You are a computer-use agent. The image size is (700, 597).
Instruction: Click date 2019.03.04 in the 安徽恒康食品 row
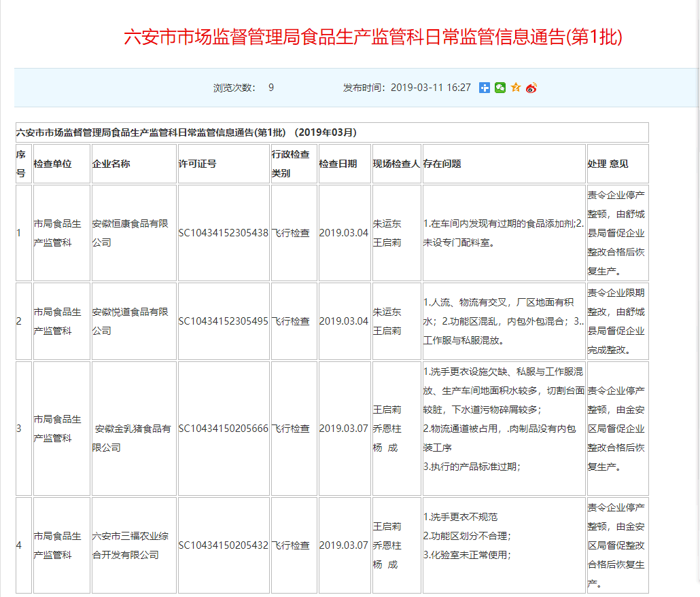point(344,233)
